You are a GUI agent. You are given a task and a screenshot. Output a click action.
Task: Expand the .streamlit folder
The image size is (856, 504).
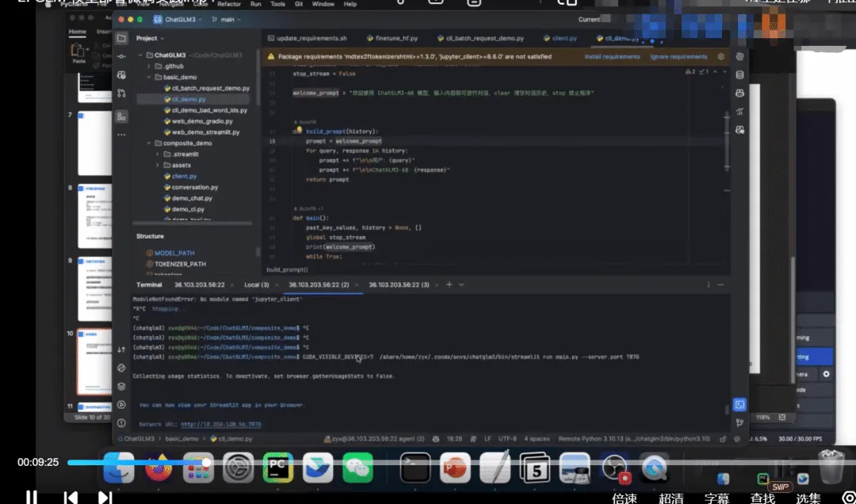[158, 154]
